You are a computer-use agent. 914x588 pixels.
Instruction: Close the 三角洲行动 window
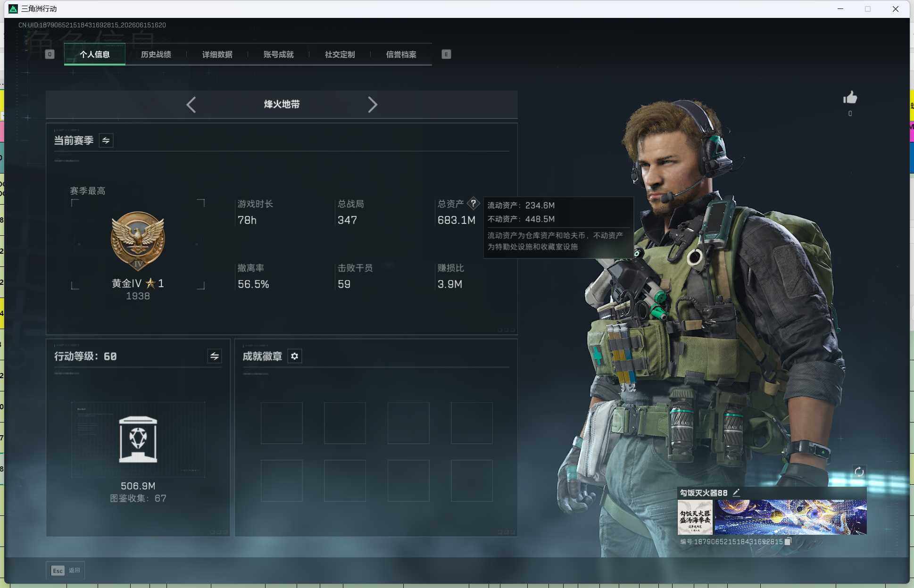895,9
